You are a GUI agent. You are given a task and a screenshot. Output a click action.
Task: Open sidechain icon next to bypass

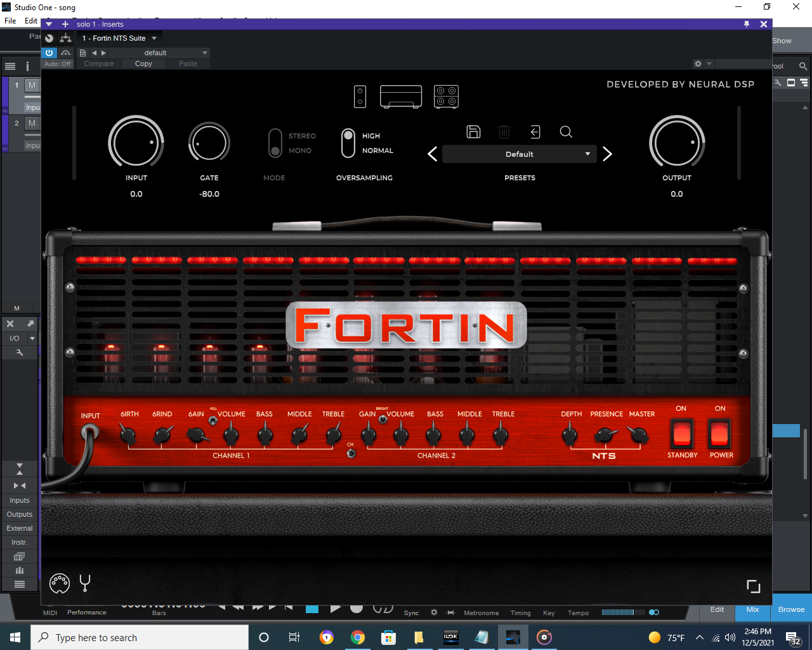(65, 53)
